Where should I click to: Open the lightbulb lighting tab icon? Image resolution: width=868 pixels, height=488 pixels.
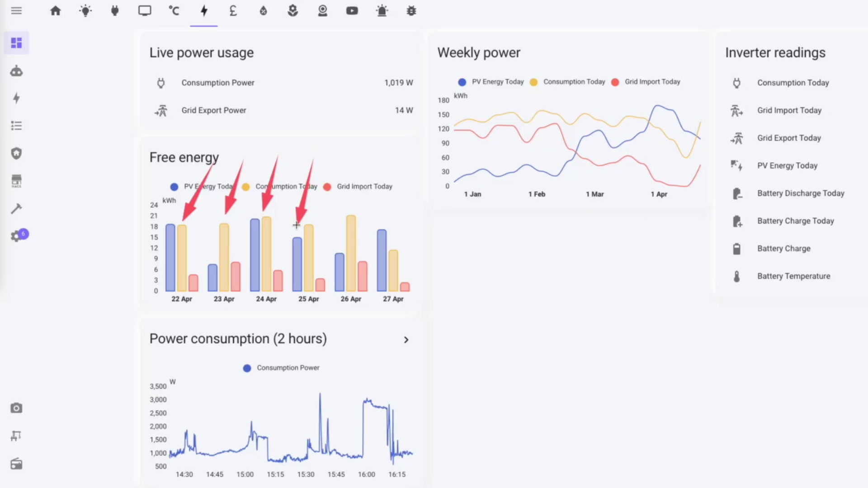click(85, 10)
